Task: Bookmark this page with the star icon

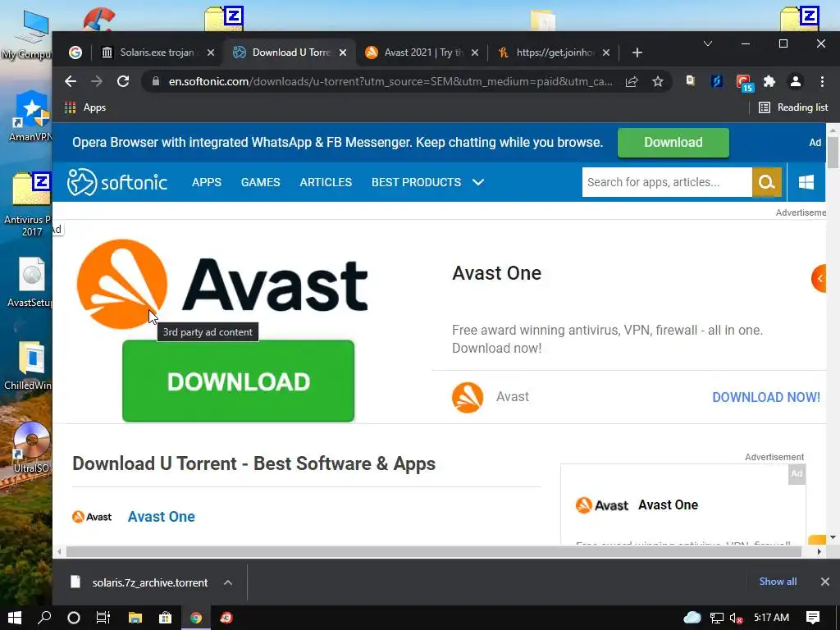Action: pos(658,81)
